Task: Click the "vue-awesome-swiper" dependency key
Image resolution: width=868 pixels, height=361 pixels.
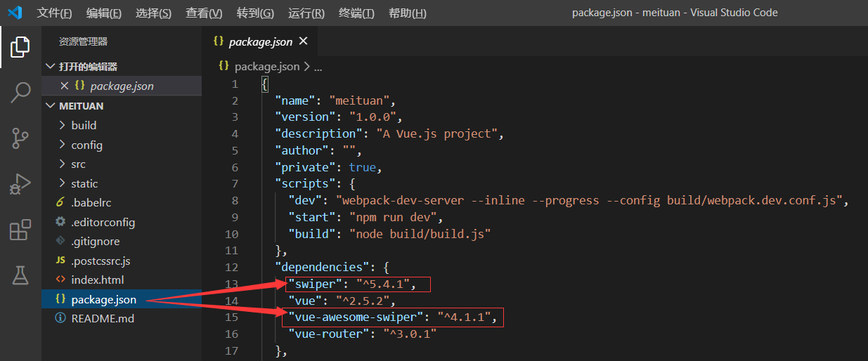Action: pyautogui.click(x=356, y=317)
